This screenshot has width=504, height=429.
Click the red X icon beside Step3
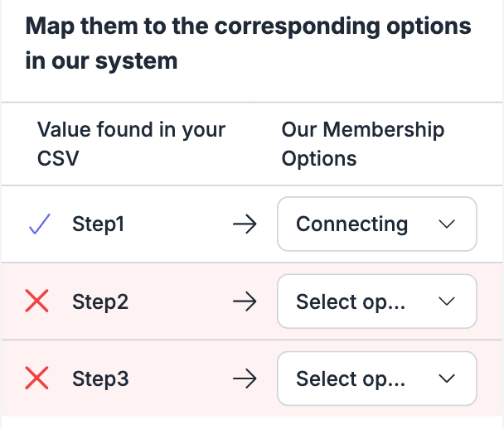click(36, 378)
